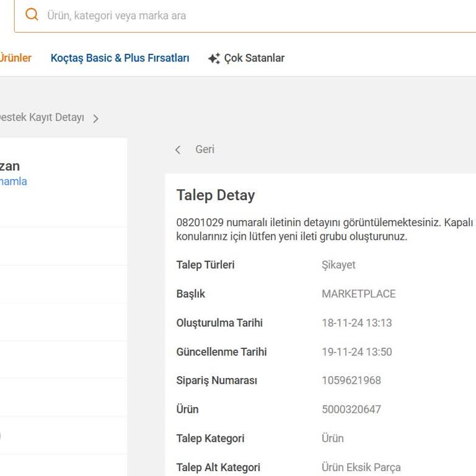Click the 08201029 message detail description

pyautogui.click(x=326, y=229)
